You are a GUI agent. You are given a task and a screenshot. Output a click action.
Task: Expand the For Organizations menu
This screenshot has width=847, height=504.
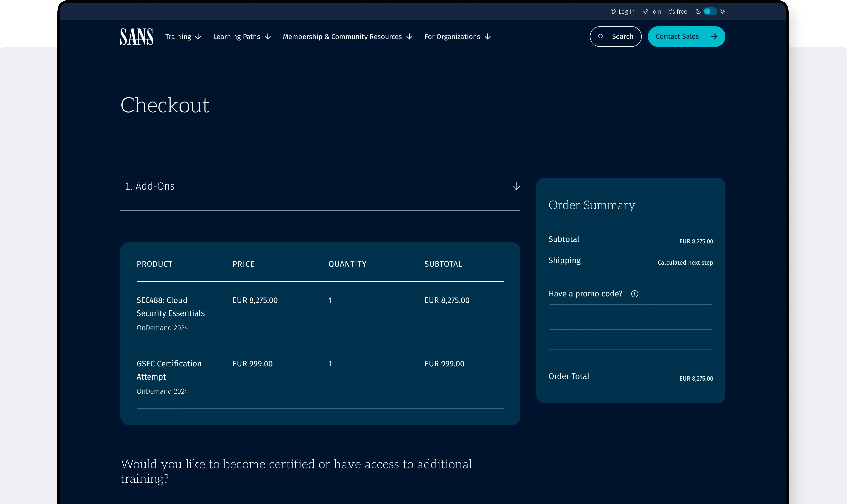coord(457,37)
